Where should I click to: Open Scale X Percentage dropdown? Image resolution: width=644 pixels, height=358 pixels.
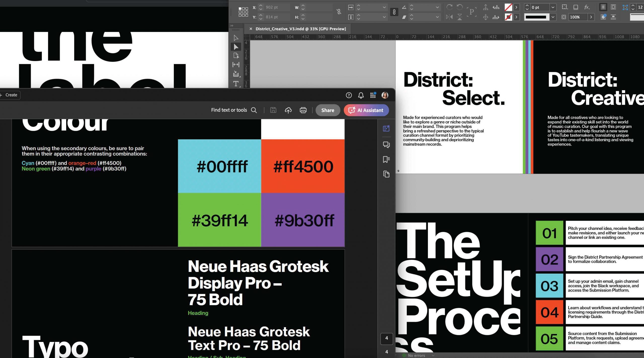(384, 7)
